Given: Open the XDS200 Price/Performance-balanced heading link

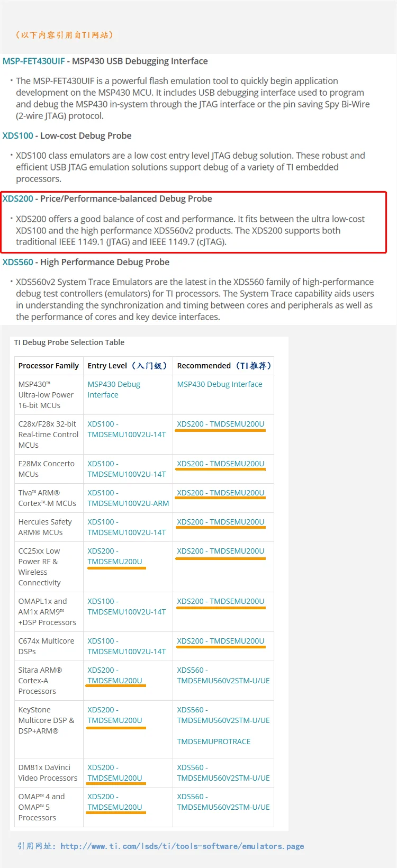Looking at the screenshot, I should tap(18, 199).
